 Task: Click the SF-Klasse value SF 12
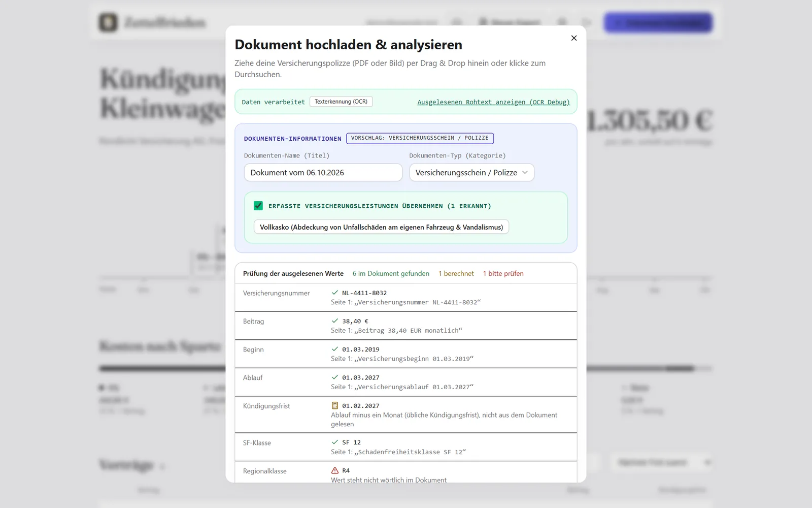tap(352, 442)
